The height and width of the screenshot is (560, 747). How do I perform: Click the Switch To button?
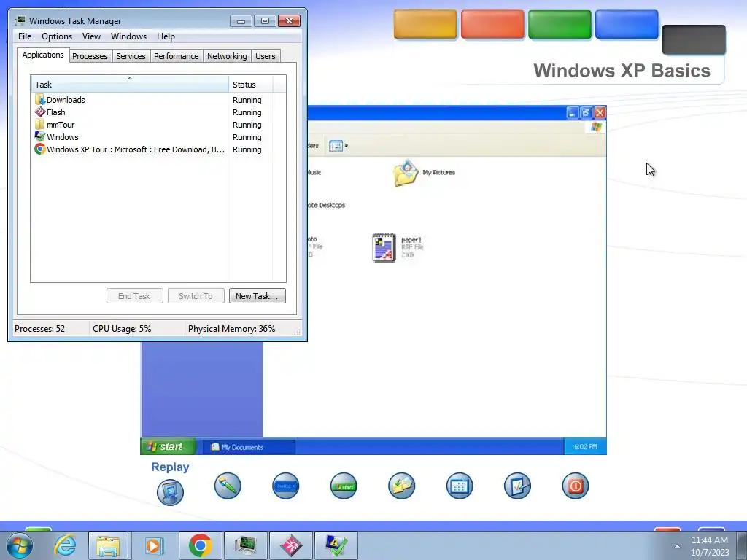[x=196, y=296]
